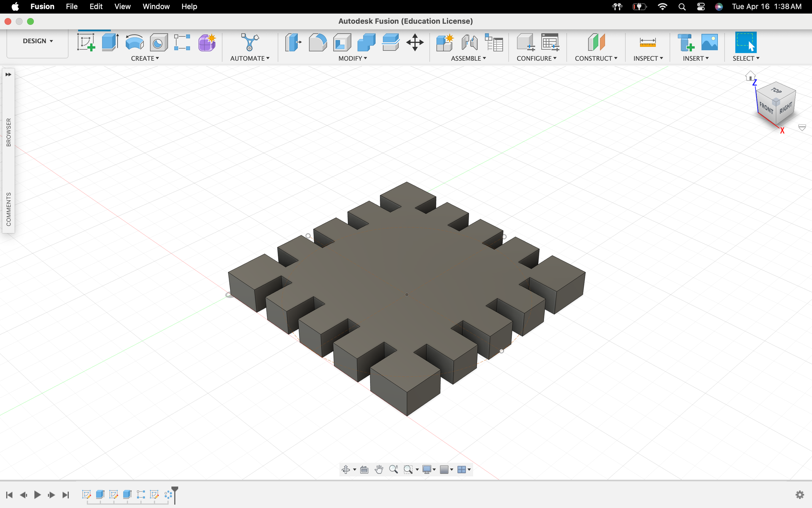Image resolution: width=812 pixels, height=508 pixels.
Task: Open the File menu
Action: tap(72, 6)
